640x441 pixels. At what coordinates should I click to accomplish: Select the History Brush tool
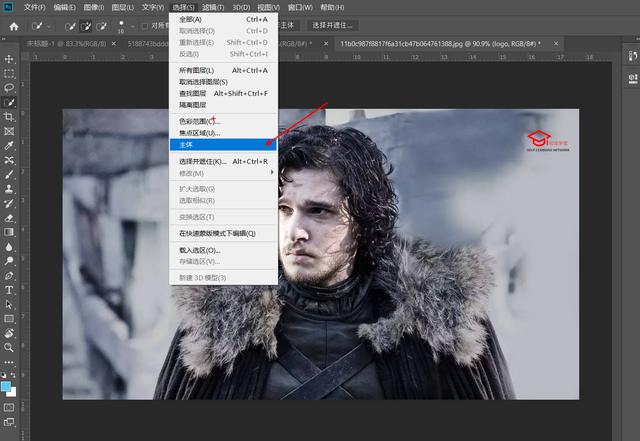[9, 203]
